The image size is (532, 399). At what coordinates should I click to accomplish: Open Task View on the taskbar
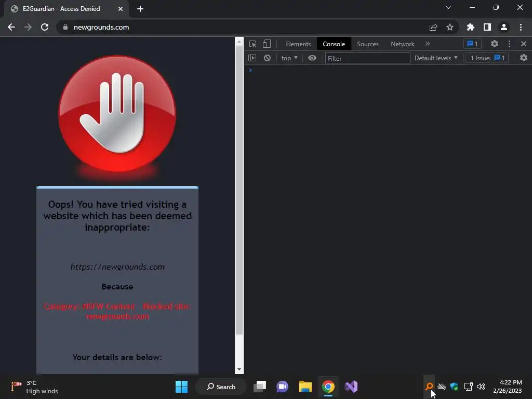pos(260,387)
